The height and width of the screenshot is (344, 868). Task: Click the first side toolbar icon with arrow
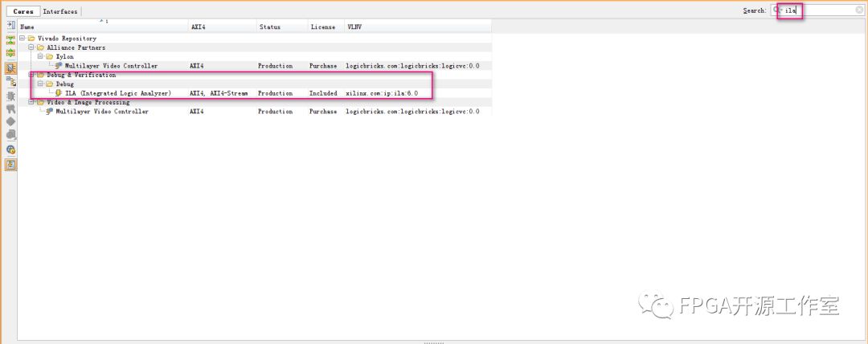[x=10, y=25]
